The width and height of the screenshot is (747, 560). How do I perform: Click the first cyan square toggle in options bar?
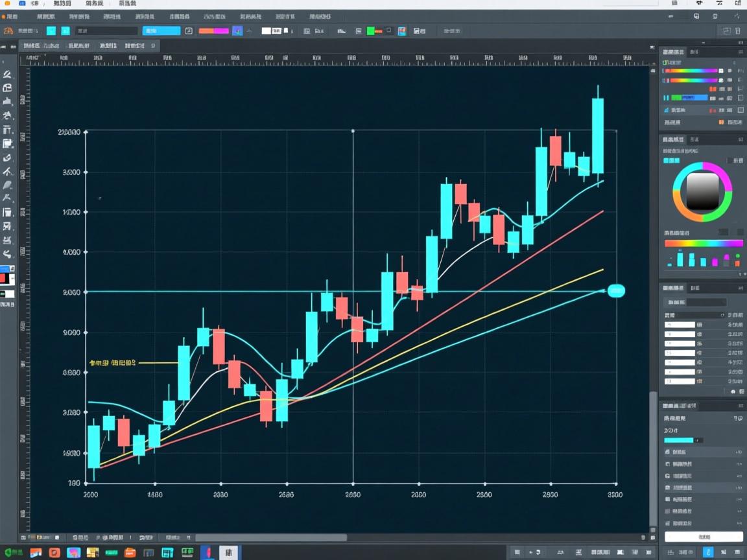(51, 30)
